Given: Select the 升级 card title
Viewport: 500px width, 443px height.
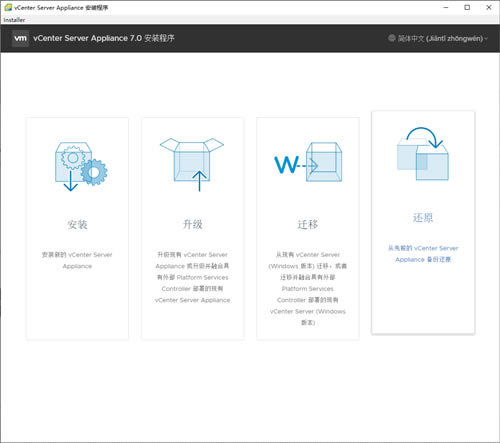Looking at the screenshot, I should (193, 224).
